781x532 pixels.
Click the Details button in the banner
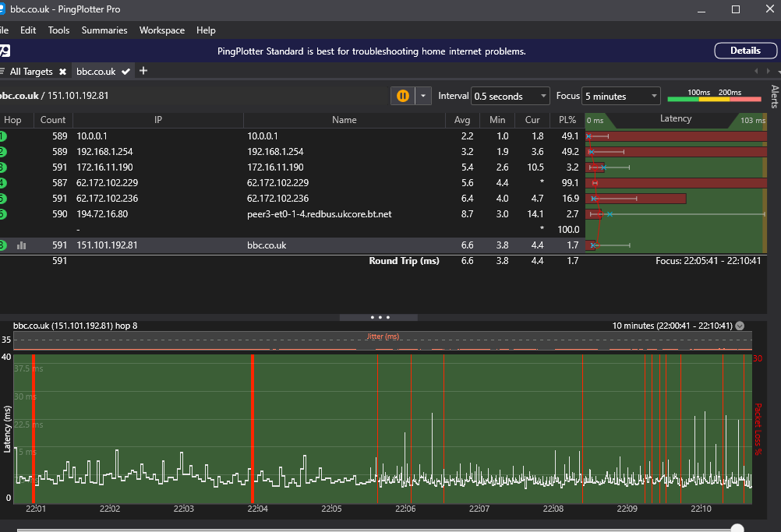(744, 51)
